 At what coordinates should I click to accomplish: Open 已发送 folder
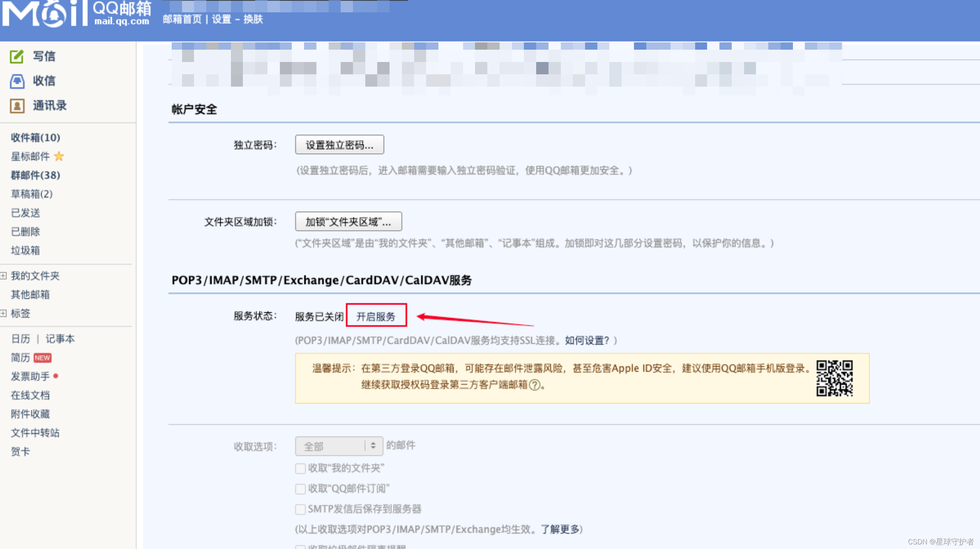(x=25, y=213)
